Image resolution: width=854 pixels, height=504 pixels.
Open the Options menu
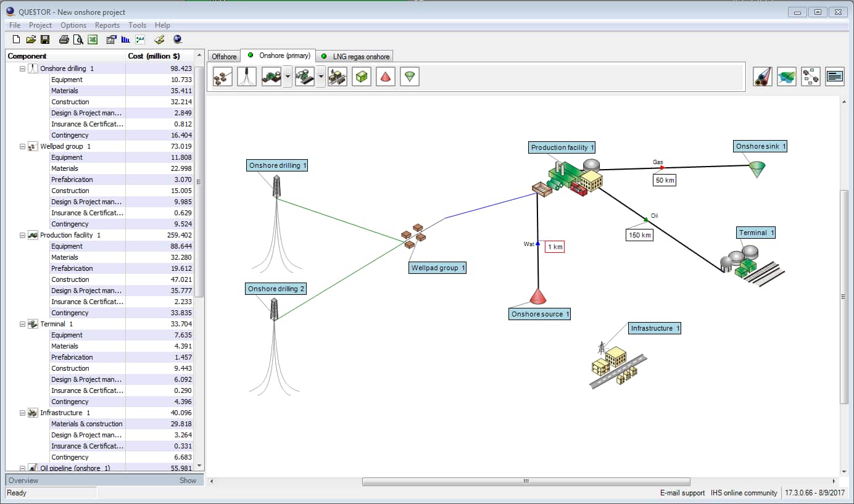[73, 25]
